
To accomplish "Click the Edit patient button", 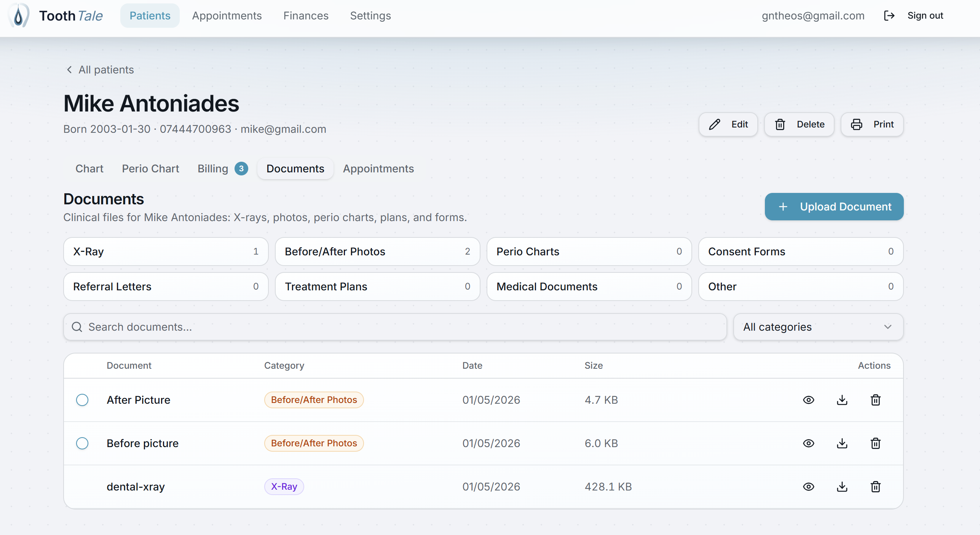I will (728, 124).
